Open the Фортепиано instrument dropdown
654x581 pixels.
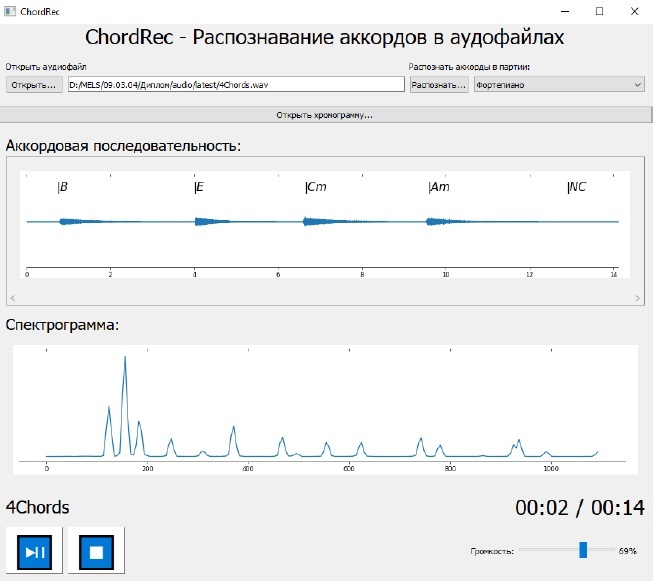[558, 85]
